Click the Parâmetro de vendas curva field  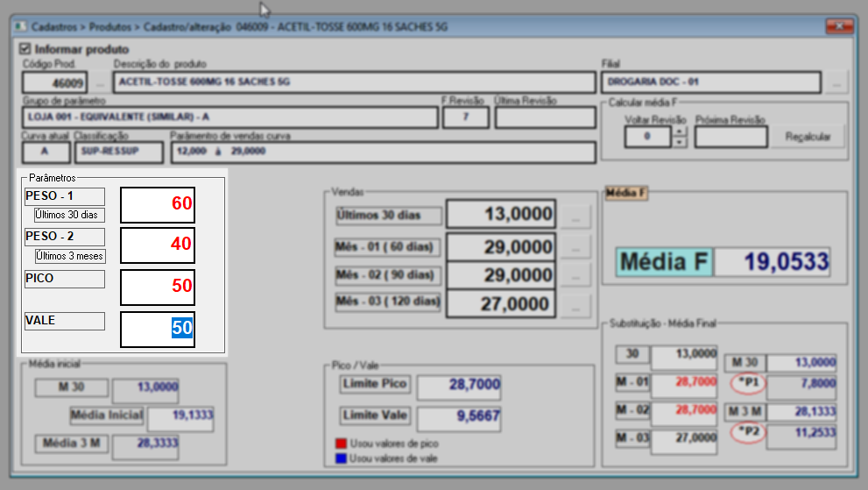[383, 152]
